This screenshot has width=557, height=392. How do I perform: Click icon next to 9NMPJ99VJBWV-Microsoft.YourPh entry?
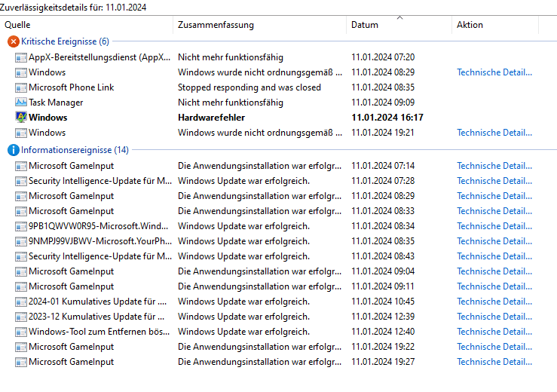[21, 242]
